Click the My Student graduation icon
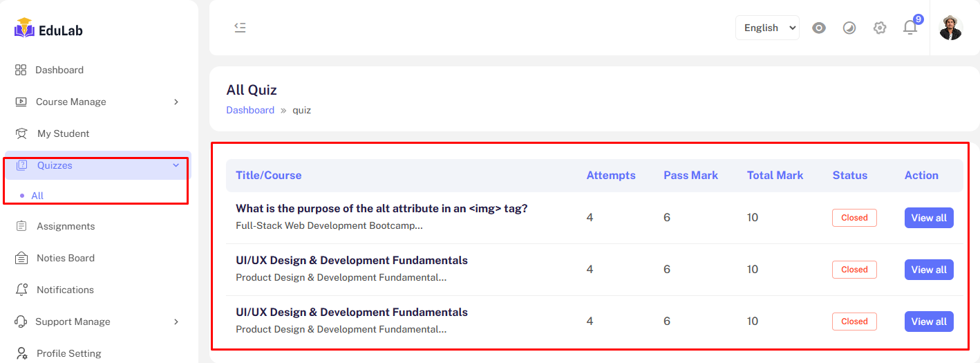 click(22, 133)
